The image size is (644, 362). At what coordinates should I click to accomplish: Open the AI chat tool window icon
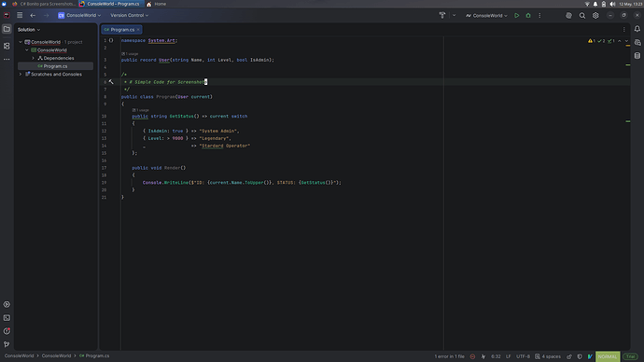pyautogui.click(x=637, y=42)
